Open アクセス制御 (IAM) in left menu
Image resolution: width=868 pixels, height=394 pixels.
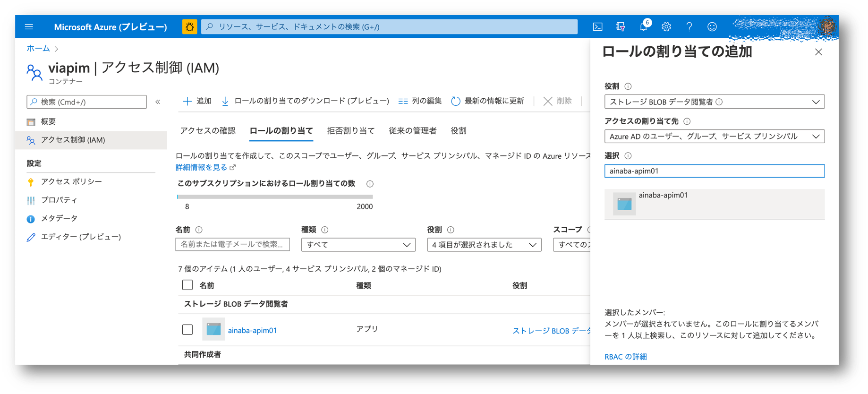[91, 140]
